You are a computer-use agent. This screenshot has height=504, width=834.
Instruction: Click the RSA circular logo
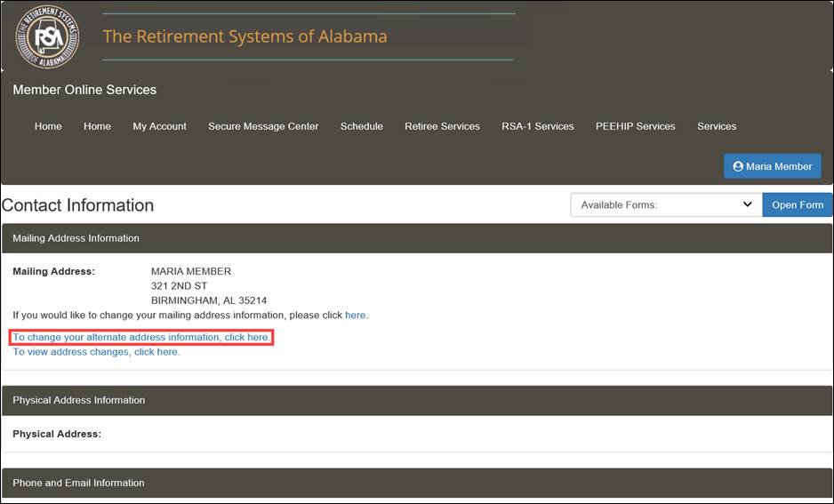click(x=47, y=36)
